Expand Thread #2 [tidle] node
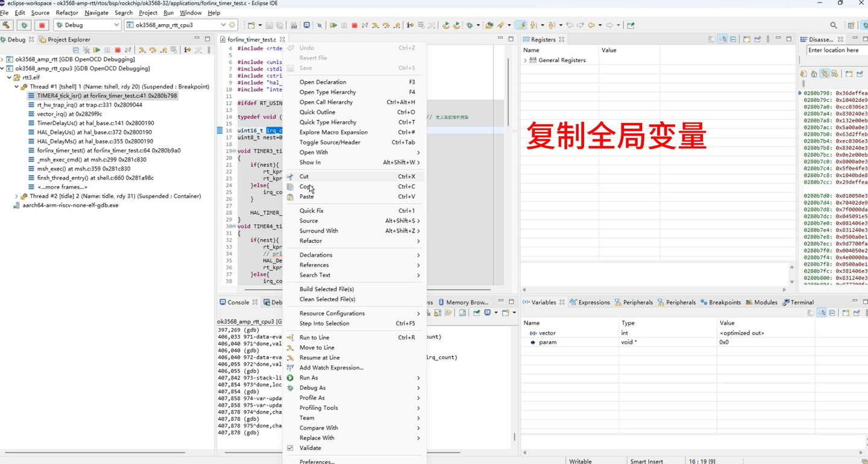The width and height of the screenshot is (868, 464). pyautogui.click(x=16, y=196)
